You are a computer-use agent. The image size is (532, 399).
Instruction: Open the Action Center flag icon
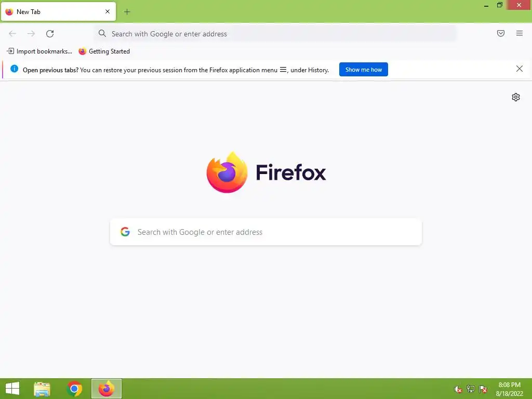[x=483, y=389]
